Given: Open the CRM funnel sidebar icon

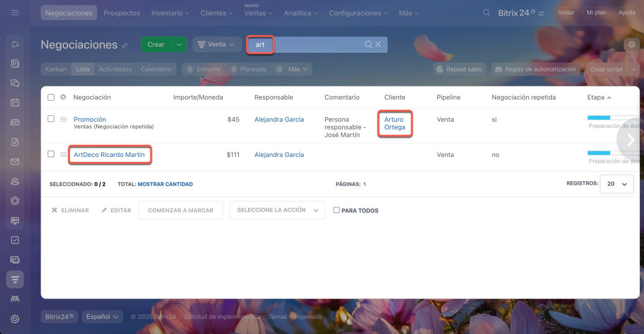Looking at the screenshot, I should (15, 279).
